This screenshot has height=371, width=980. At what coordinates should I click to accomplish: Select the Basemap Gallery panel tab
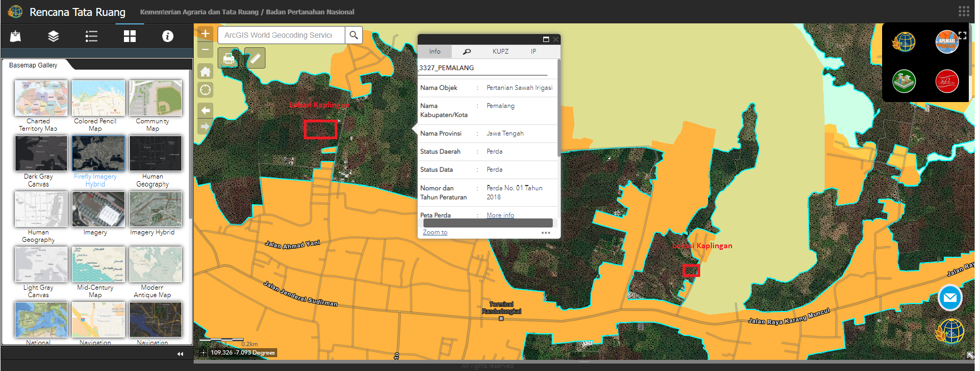[x=34, y=65]
